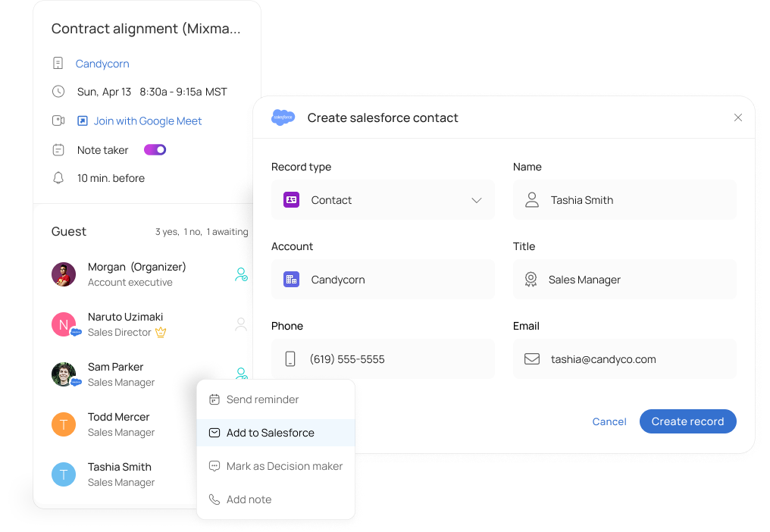
Task: Join the meeting with Google Meet
Action: tap(147, 120)
